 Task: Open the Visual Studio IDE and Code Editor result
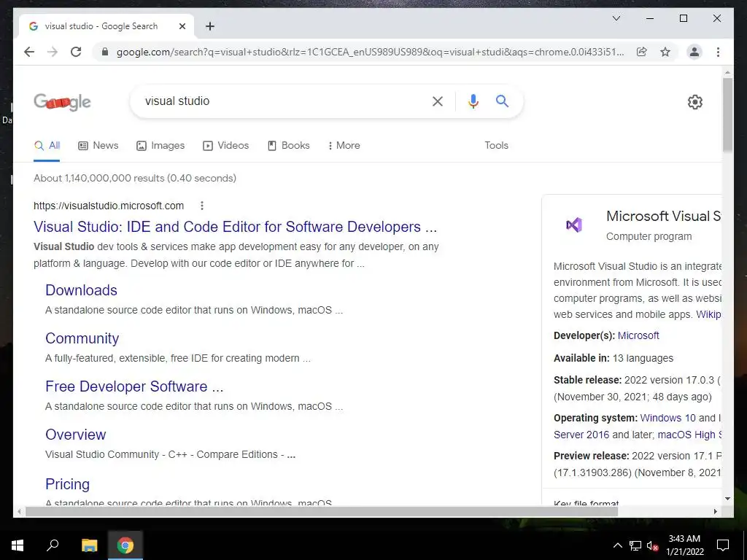[x=235, y=227]
